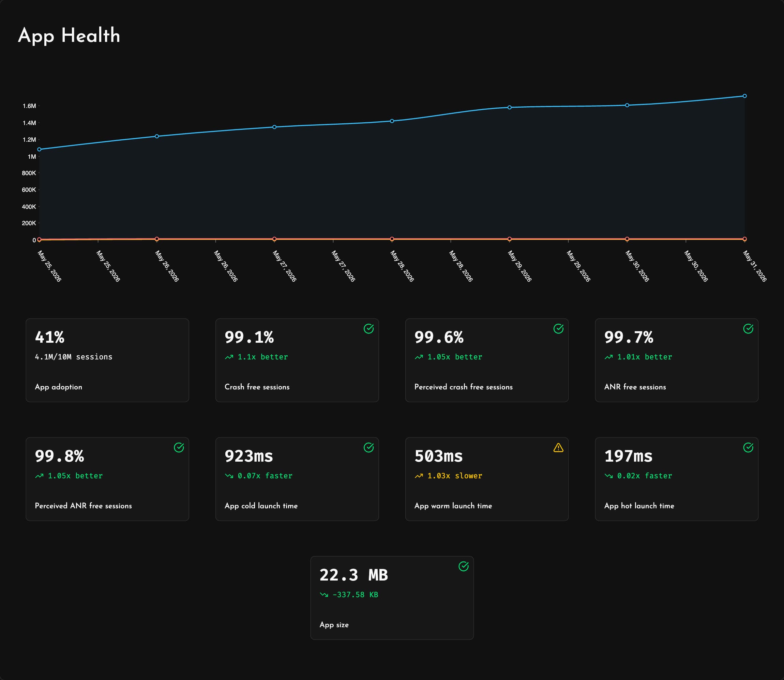Screen dimensions: 784x680
Task: Click the Perceived ANR free sessions label
Action: pos(84,506)
